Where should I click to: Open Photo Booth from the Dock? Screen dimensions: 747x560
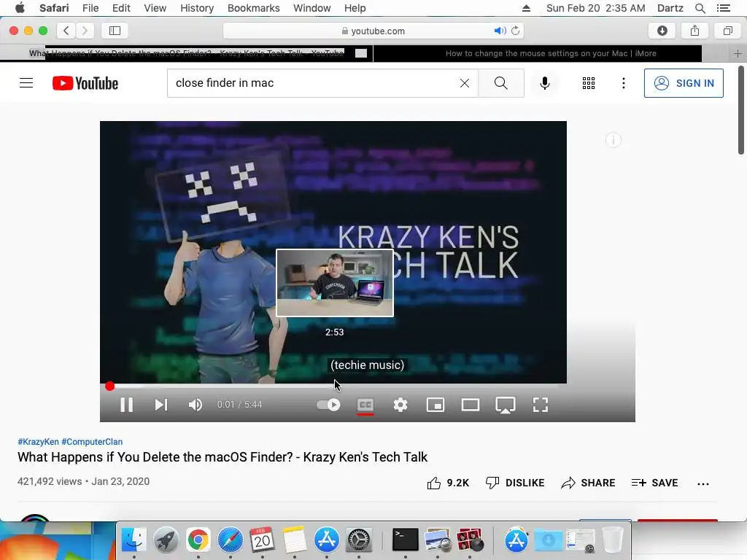click(470, 540)
